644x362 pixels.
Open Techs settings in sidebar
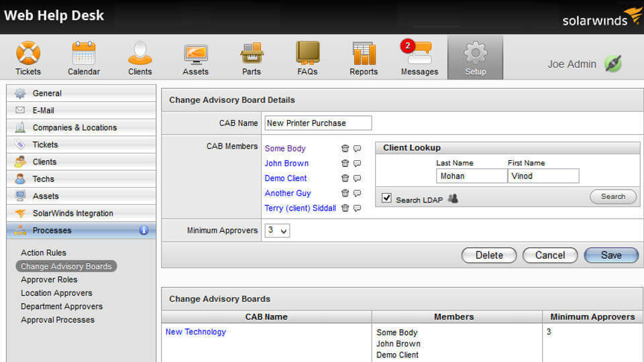click(x=81, y=179)
